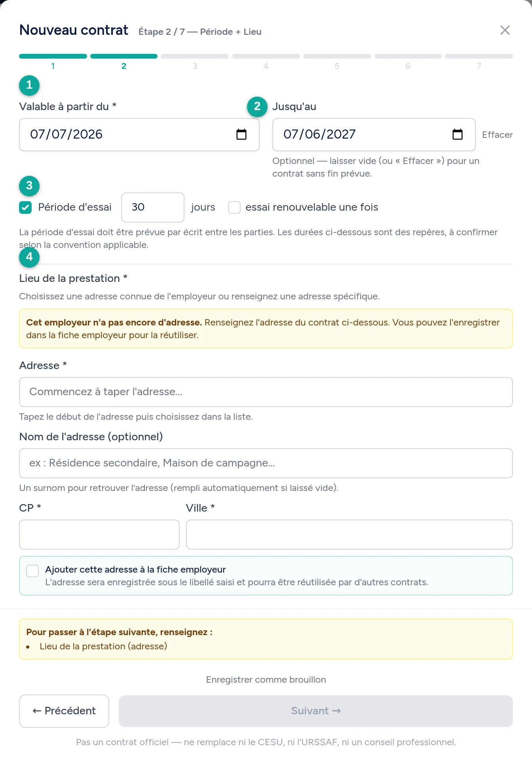532x765 pixels.
Task: Click the Ville input field
Action: pos(350,535)
